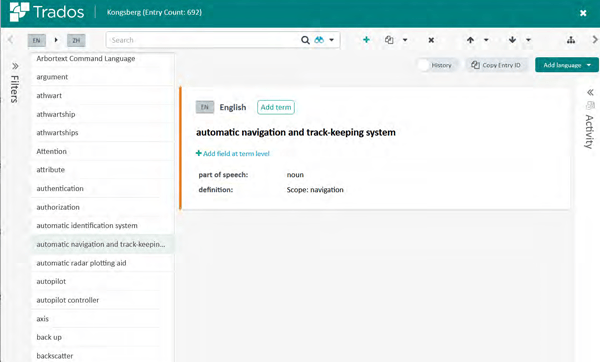The image size is (600, 362).
Task: Click the arrow between EN and ZH
Action: [56, 40]
